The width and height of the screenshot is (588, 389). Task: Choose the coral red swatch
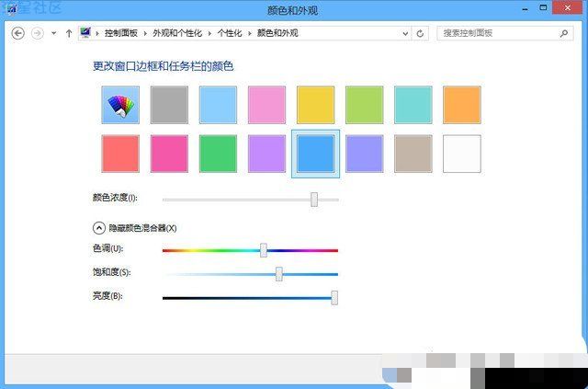(120, 154)
